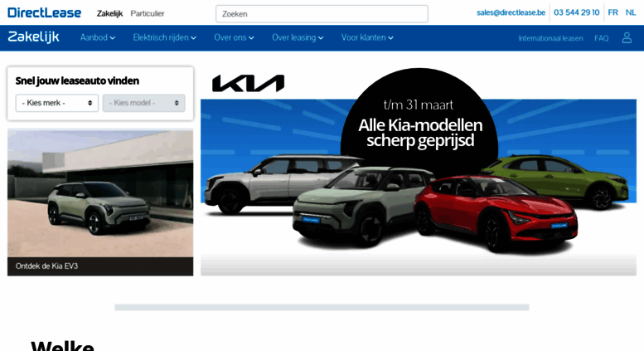Click the DirectLease logo
Screen dimensions: 644x351
(x=45, y=12)
